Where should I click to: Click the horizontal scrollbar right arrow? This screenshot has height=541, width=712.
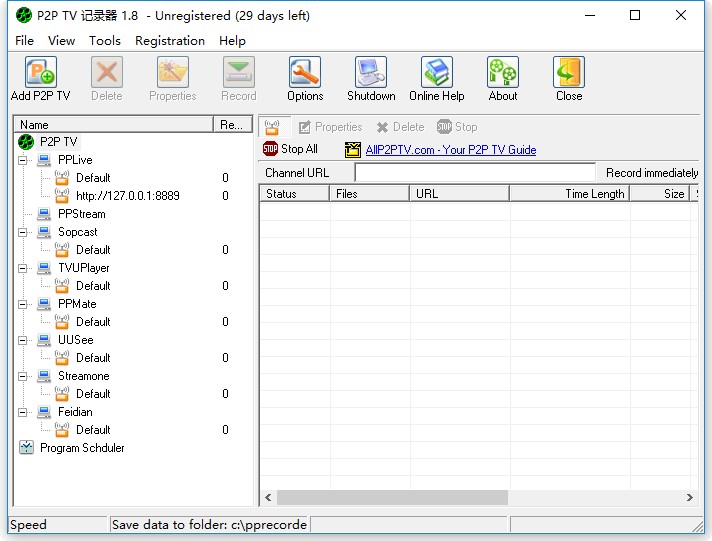[x=689, y=497]
